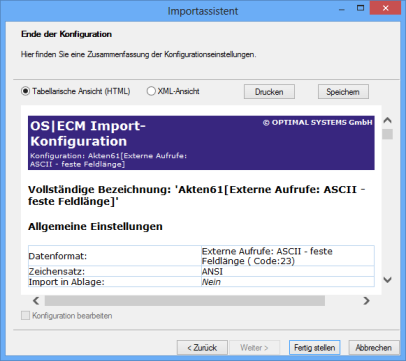Image resolution: width=406 pixels, height=361 pixels.
Task: Click the down arrow of vertical scrollbar
Action: [x=387, y=280]
